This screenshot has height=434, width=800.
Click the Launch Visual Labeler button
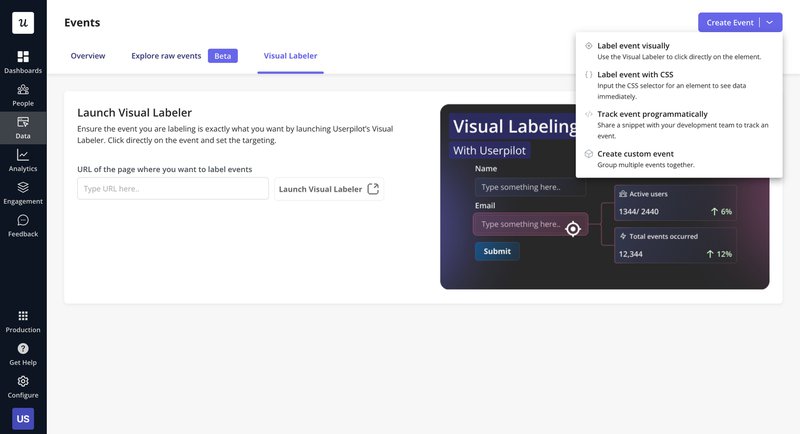point(329,189)
